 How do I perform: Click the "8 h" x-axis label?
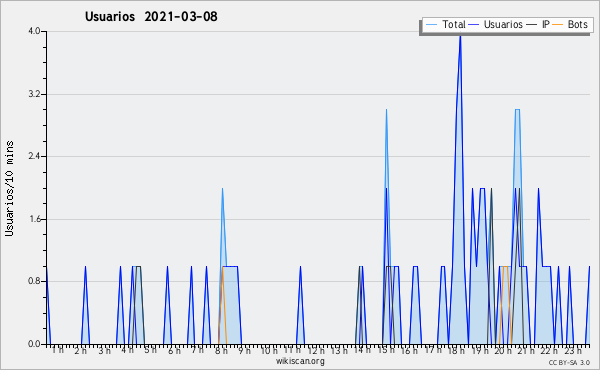[221, 350]
